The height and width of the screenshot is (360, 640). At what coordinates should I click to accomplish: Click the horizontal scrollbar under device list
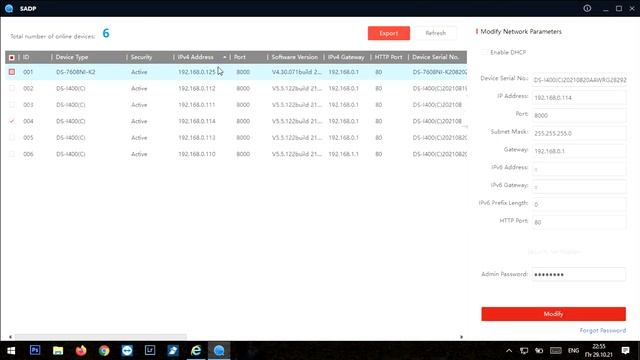point(101,337)
